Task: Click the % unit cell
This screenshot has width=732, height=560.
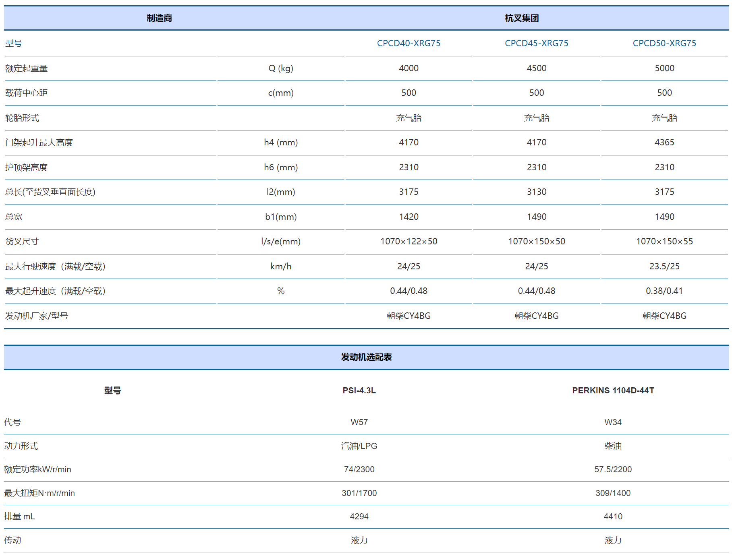Action: click(281, 291)
